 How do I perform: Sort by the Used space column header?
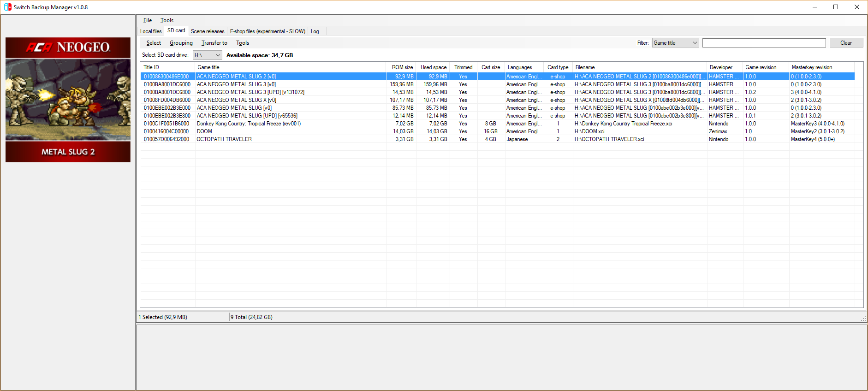point(433,67)
